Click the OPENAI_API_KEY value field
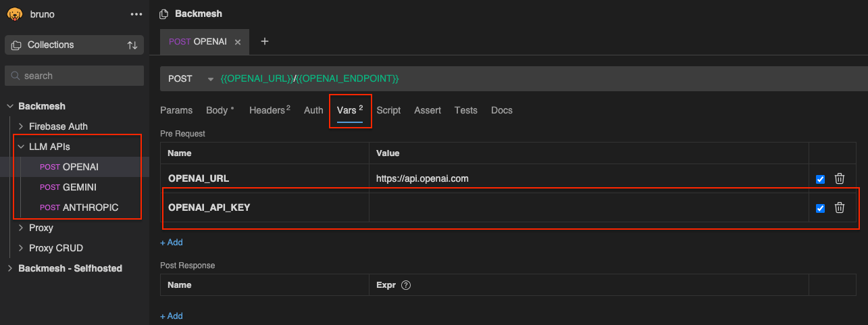This screenshot has height=325, width=868. pos(588,207)
